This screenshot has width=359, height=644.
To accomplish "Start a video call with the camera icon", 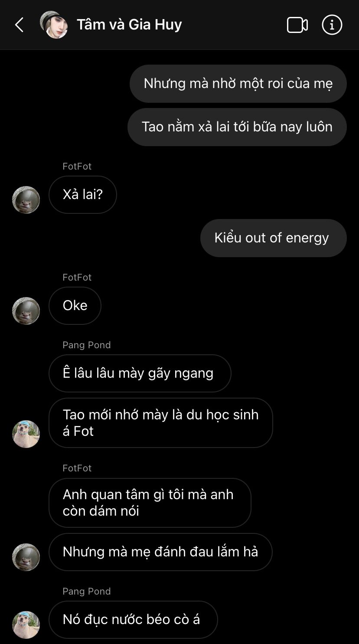I will [x=297, y=25].
